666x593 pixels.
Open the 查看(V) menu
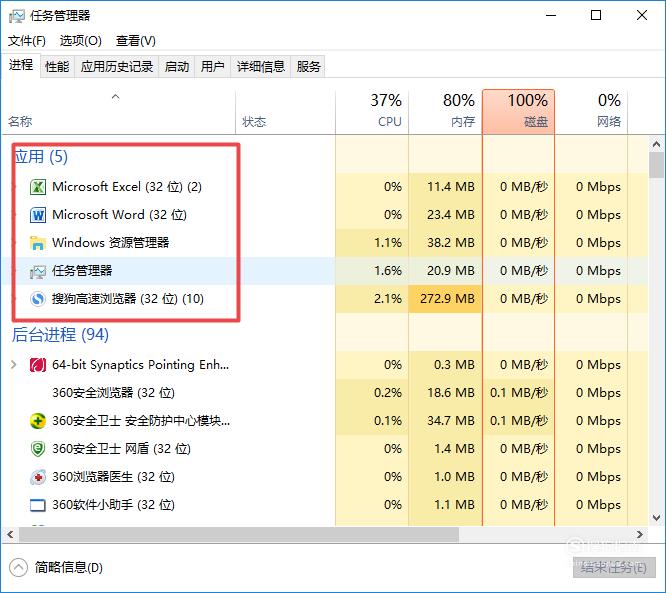pyautogui.click(x=135, y=41)
